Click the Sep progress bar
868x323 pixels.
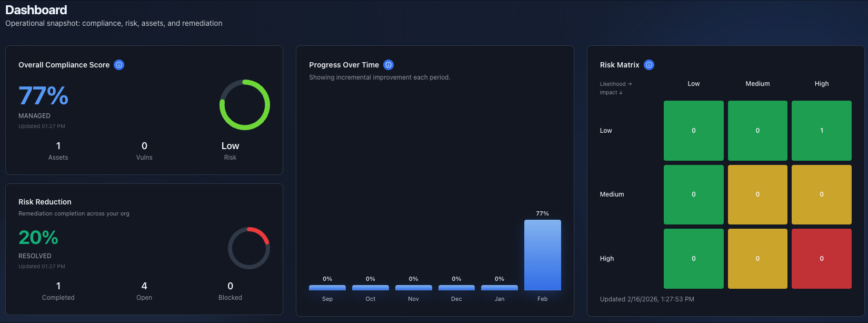click(327, 287)
